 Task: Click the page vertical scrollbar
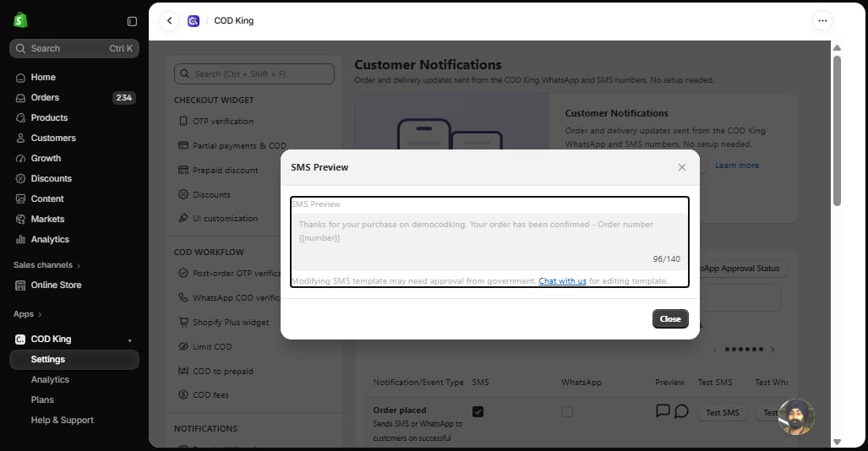click(837, 130)
